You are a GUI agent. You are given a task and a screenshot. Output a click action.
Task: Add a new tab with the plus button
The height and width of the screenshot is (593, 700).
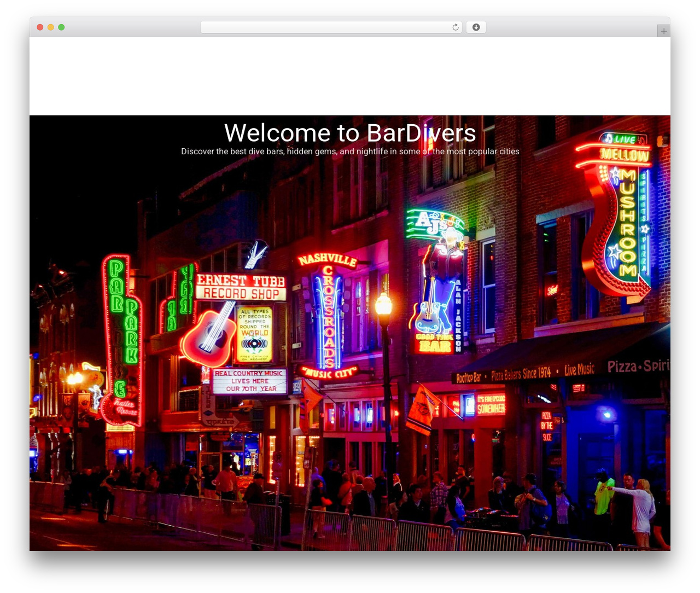pos(663,31)
